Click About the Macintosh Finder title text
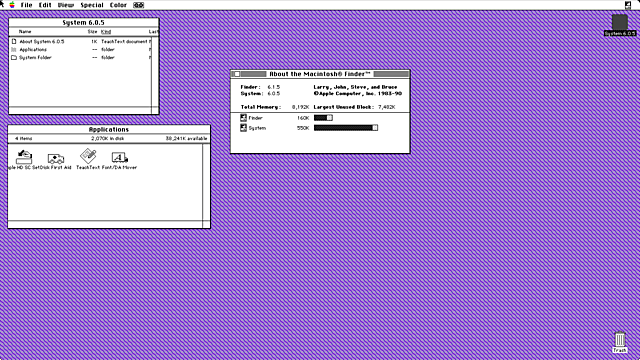This screenshot has width=640, height=360. pyautogui.click(x=320, y=74)
